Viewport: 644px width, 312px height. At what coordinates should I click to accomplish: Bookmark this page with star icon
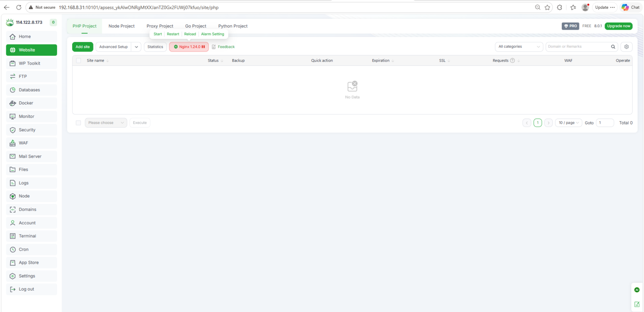[x=547, y=7]
